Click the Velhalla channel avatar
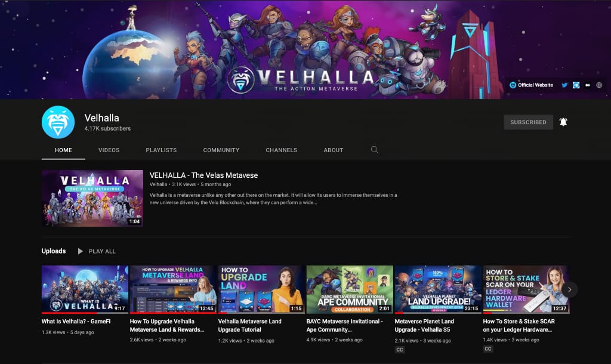This screenshot has height=364, width=611. (x=58, y=122)
